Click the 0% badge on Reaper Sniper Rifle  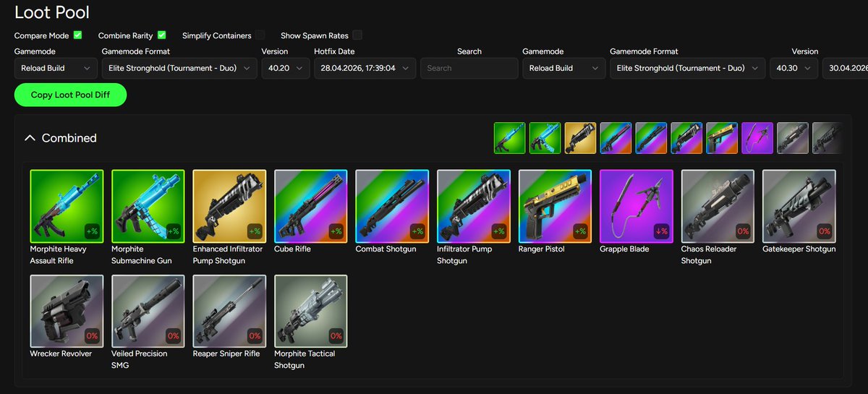255,336
